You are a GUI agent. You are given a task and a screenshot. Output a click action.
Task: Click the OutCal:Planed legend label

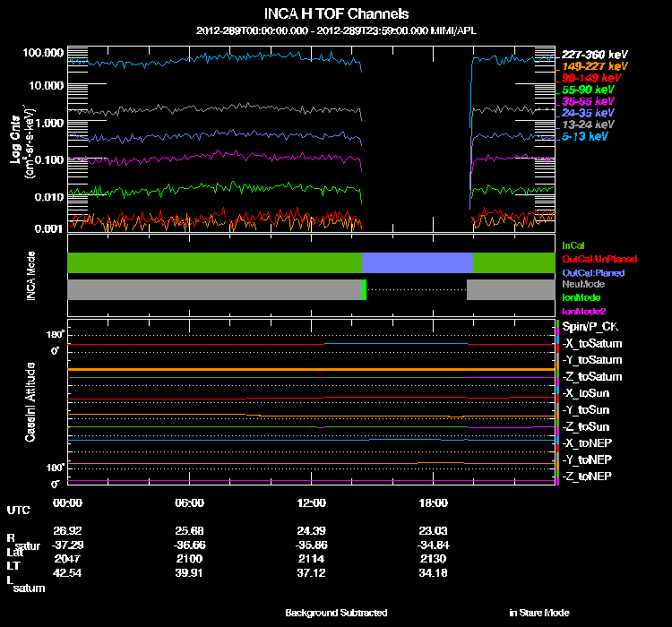pyautogui.click(x=593, y=272)
